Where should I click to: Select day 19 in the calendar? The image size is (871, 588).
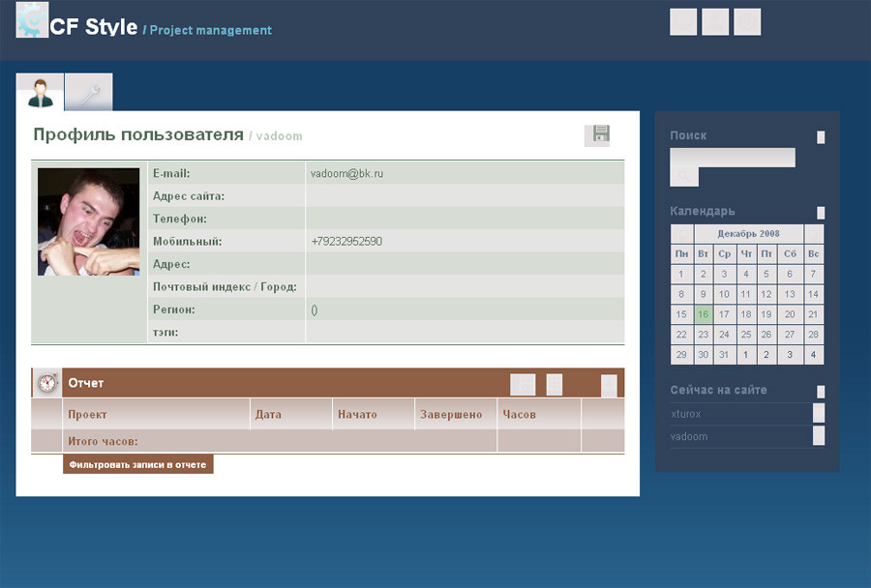(766, 314)
